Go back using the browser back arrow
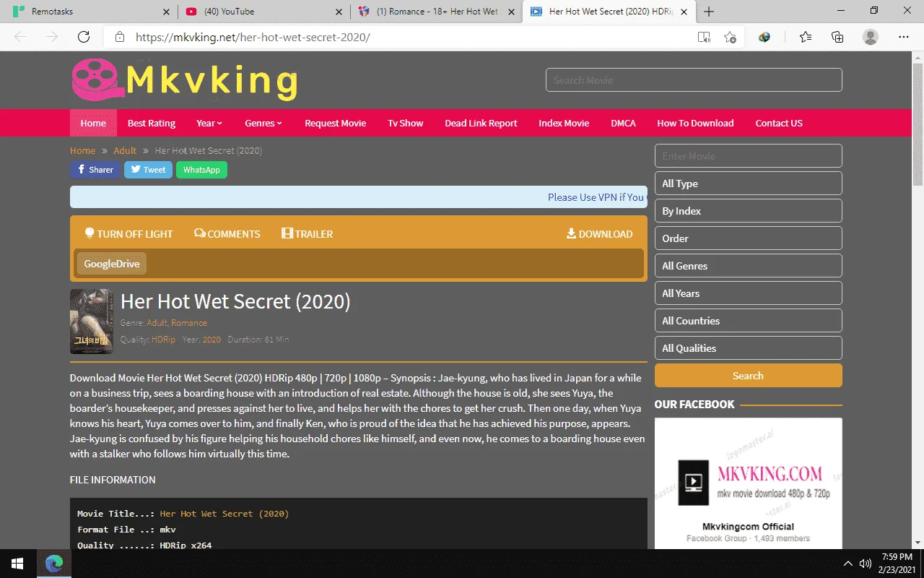 [x=20, y=37]
